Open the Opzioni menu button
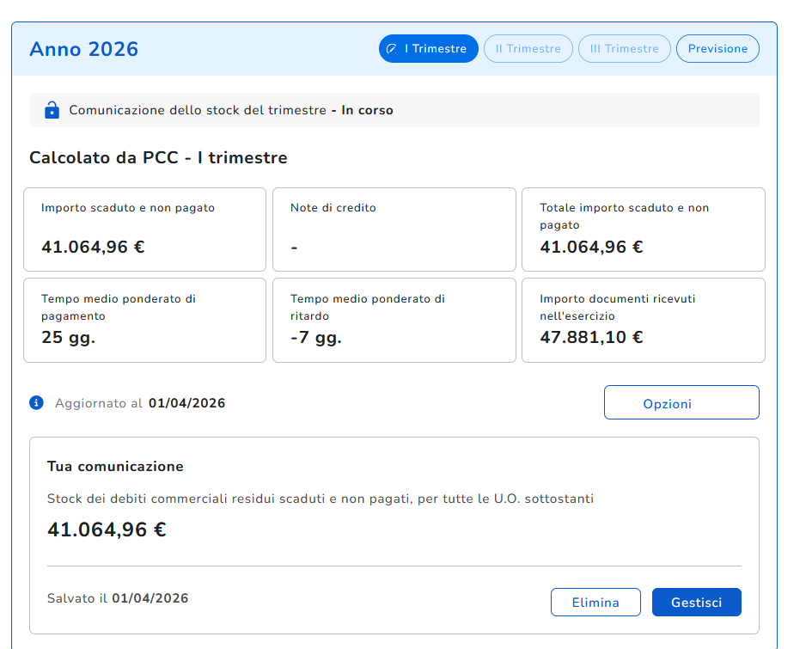This screenshot has width=812, height=649. coord(681,403)
